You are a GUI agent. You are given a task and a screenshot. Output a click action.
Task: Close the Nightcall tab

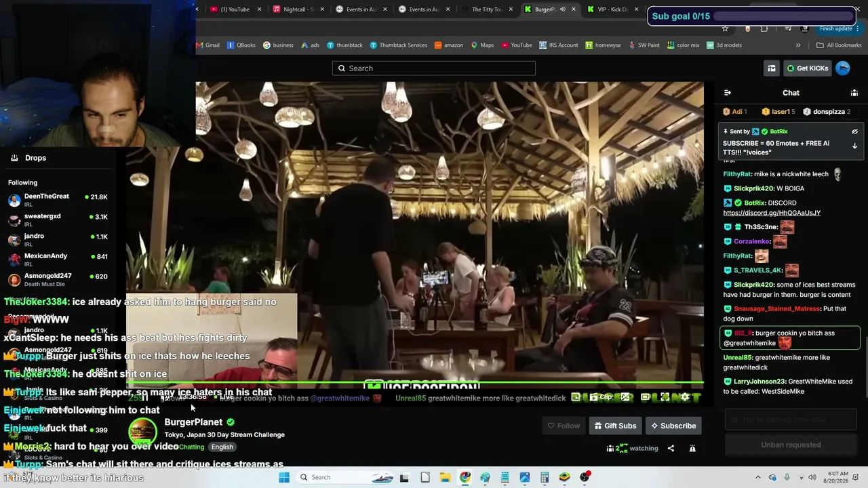pyautogui.click(x=322, y=9)
